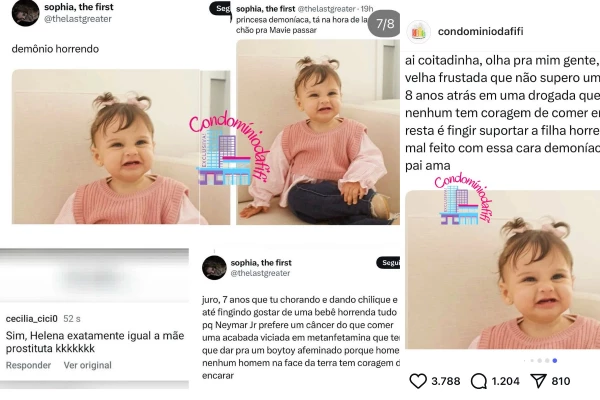Click the Seguir button on bottom tweet
600x400 pixels.
(x=388, y=262)
